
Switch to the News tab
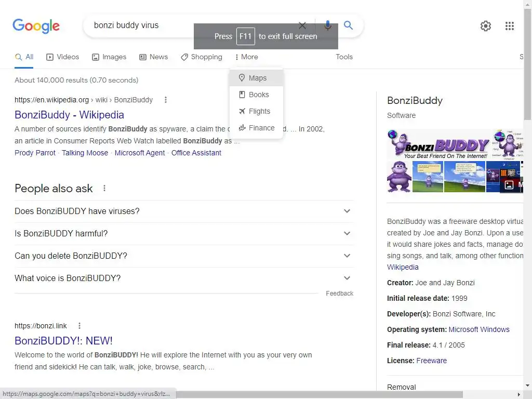tap(153, 57)
